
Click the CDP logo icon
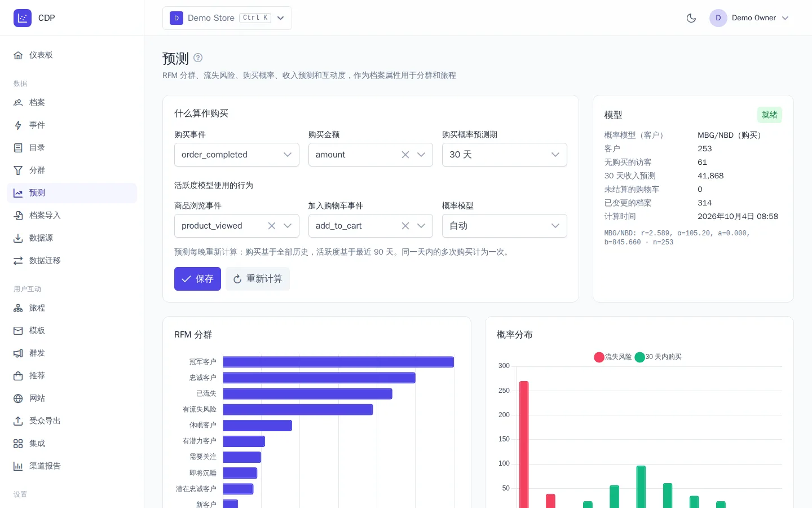(23, 18)
